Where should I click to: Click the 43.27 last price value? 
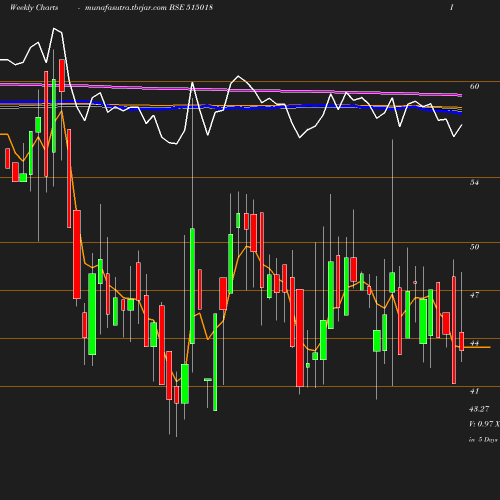pos(479,409)
